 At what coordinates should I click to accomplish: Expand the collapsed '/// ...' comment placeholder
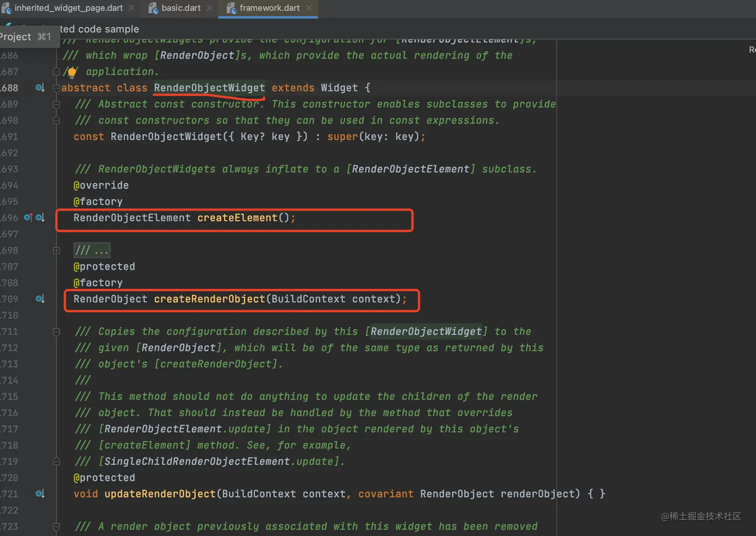coord(92,250)
